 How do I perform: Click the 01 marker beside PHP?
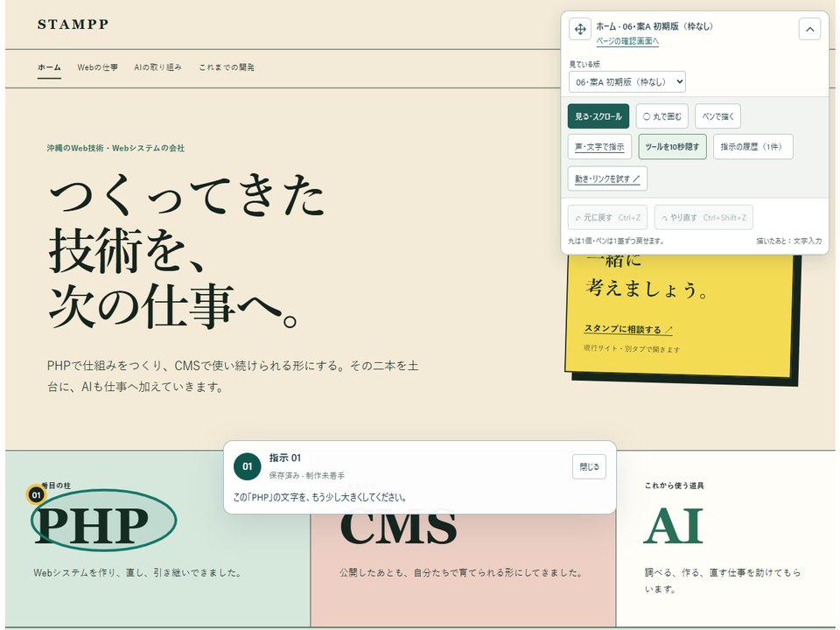click(36, 495)
